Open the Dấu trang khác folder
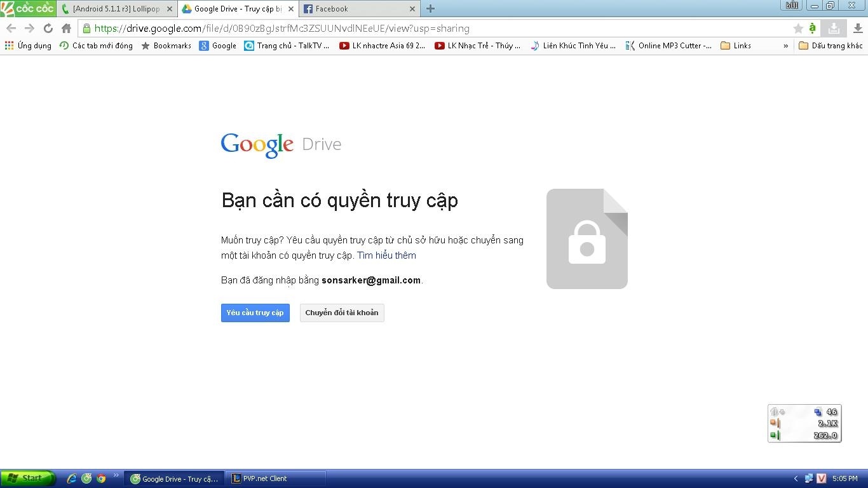Image resolution: width=868 pixels, height=488 pixels. tap(831, 46)
